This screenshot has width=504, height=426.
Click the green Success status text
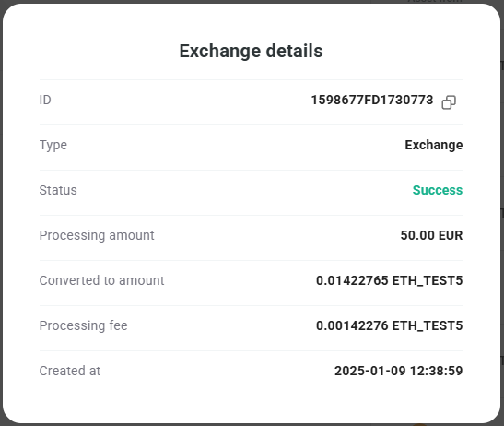(438, 190)
